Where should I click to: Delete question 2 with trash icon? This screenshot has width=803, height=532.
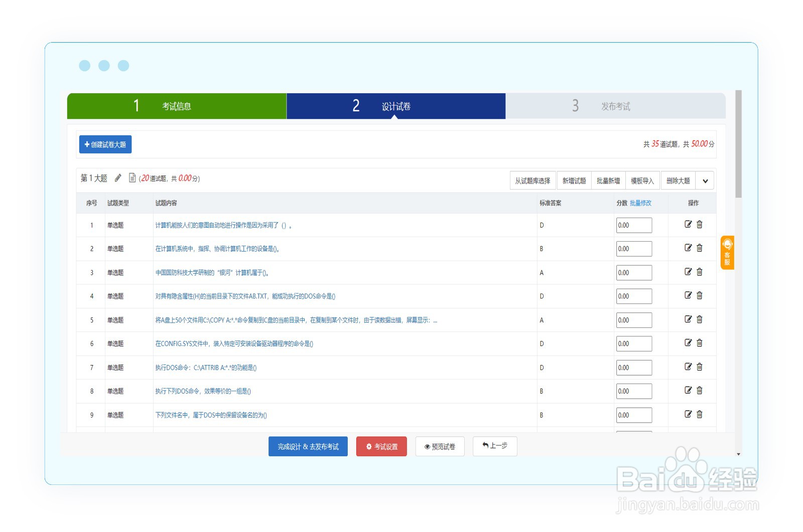[699, 248]
